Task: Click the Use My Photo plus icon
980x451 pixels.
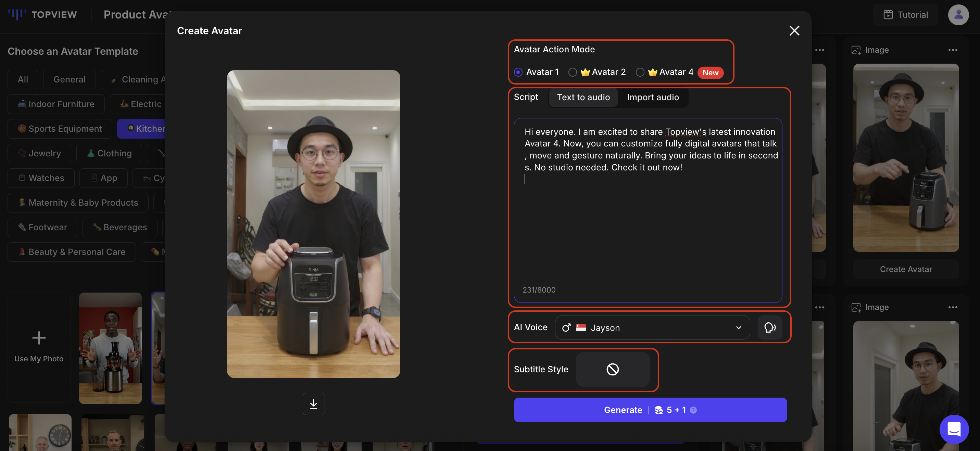Action: [39, 338]
